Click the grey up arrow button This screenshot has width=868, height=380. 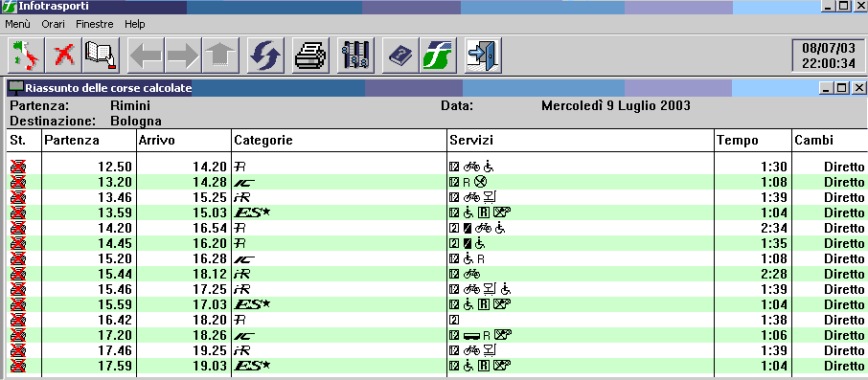[220, 56]
